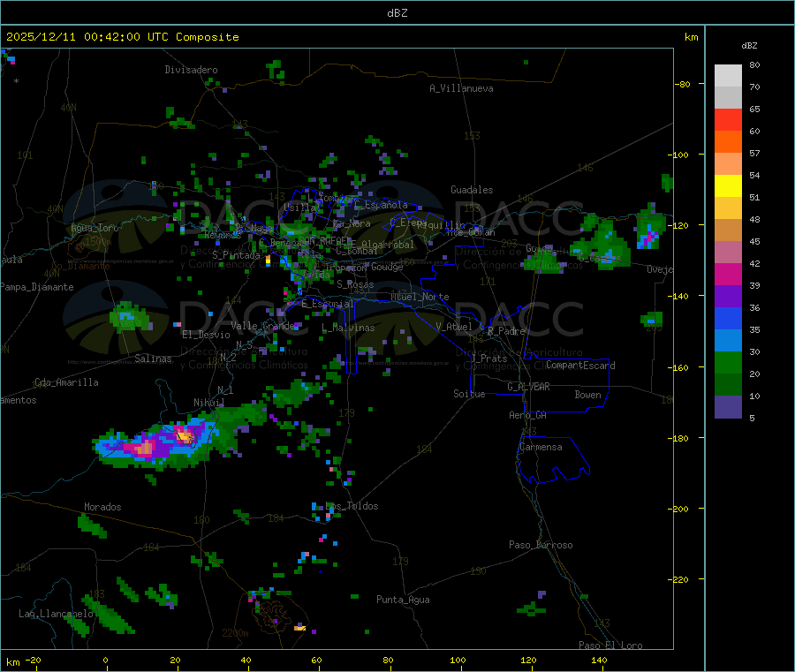Click the 'Paso El Loro' map label
This screenshot has width=795, height=672.
[611, 646]
